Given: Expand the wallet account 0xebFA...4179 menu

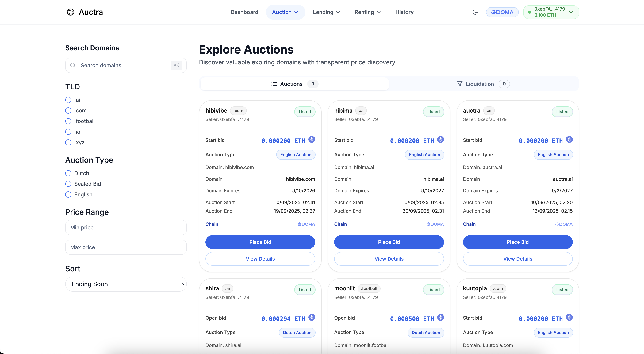Looking at the screenshot, I should click(551, 12).
